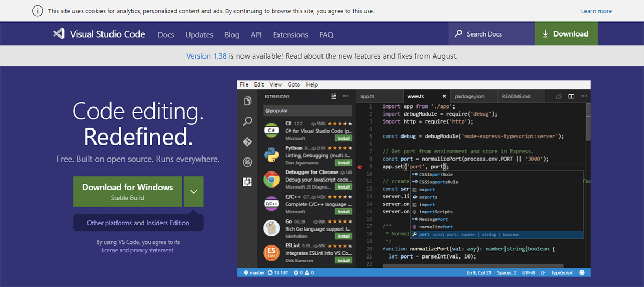Switch to the app.ts tab

(379, 97)
